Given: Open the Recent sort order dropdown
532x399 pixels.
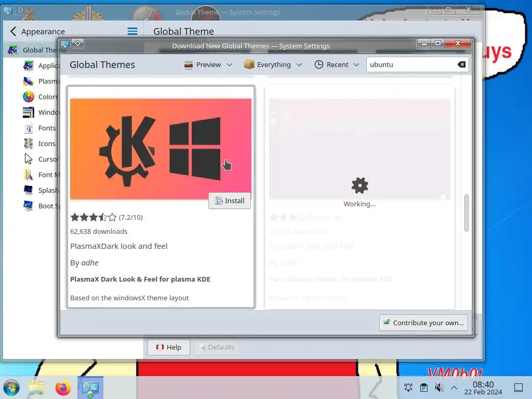Looking at the screenshot, I should click(337, 64).
